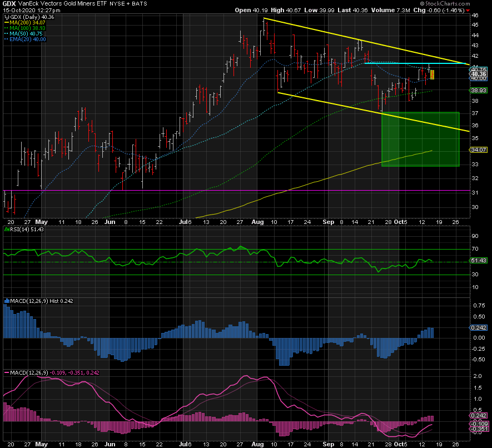This screenshot has height=448, width=492.
Task: Click the -0.351 signal axis value tag
Action: pos(480,429)
